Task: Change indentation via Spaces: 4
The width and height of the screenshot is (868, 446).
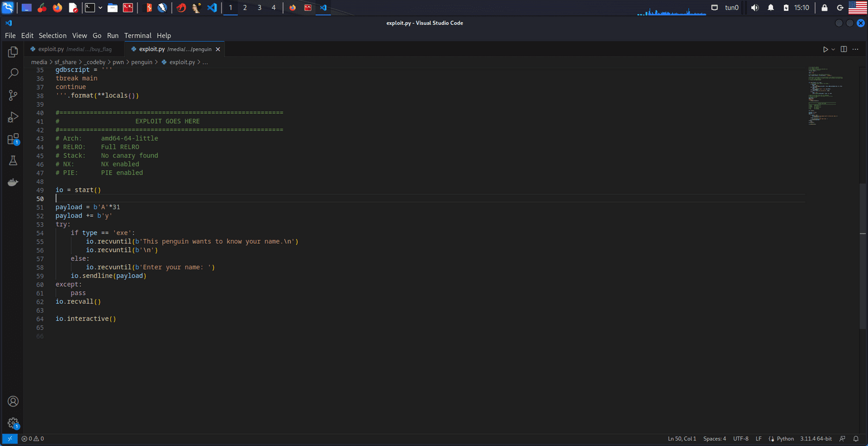Action: [x=714, y=439]
